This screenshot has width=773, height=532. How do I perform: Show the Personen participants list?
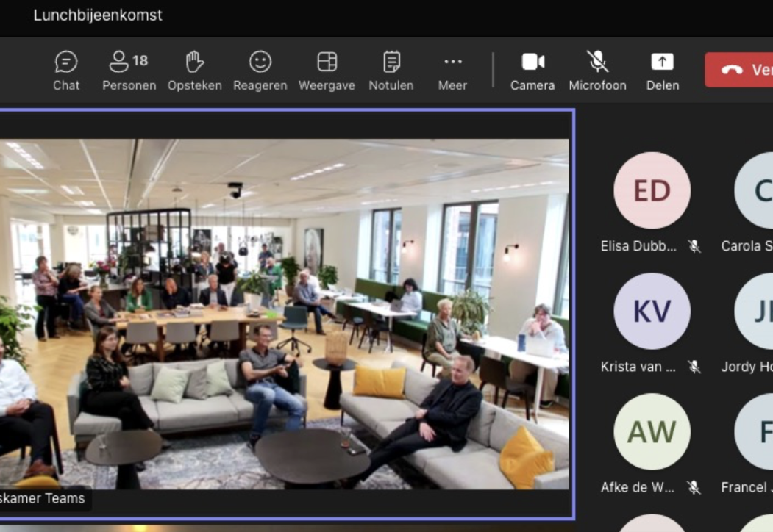[x=129, y=71]
